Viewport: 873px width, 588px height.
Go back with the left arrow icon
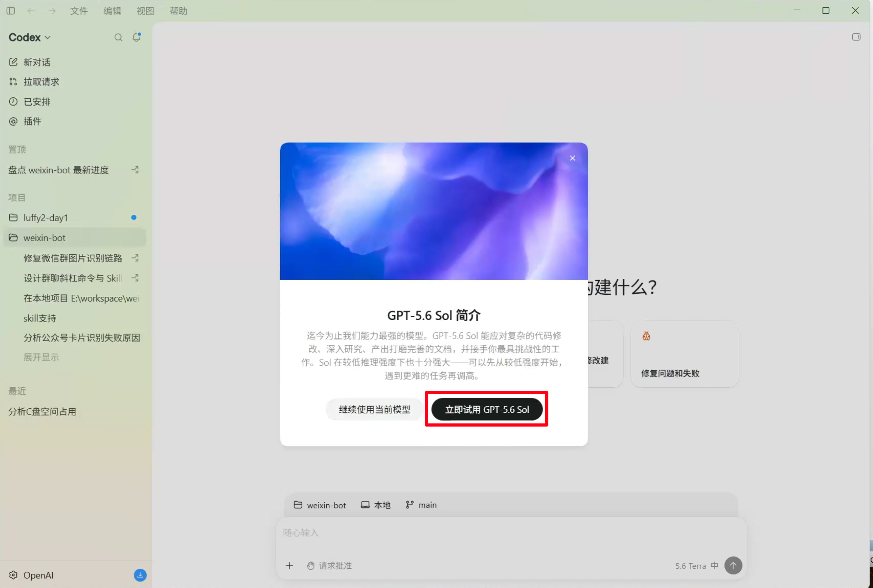[x=31, y=11]
